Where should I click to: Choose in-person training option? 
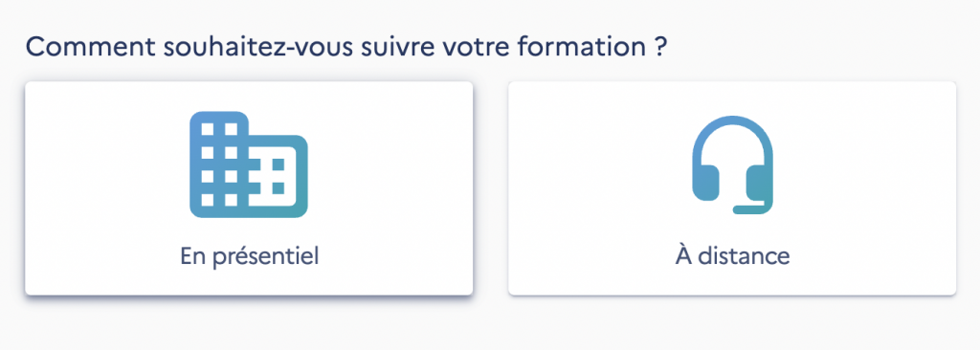click(x=249, y=188)
